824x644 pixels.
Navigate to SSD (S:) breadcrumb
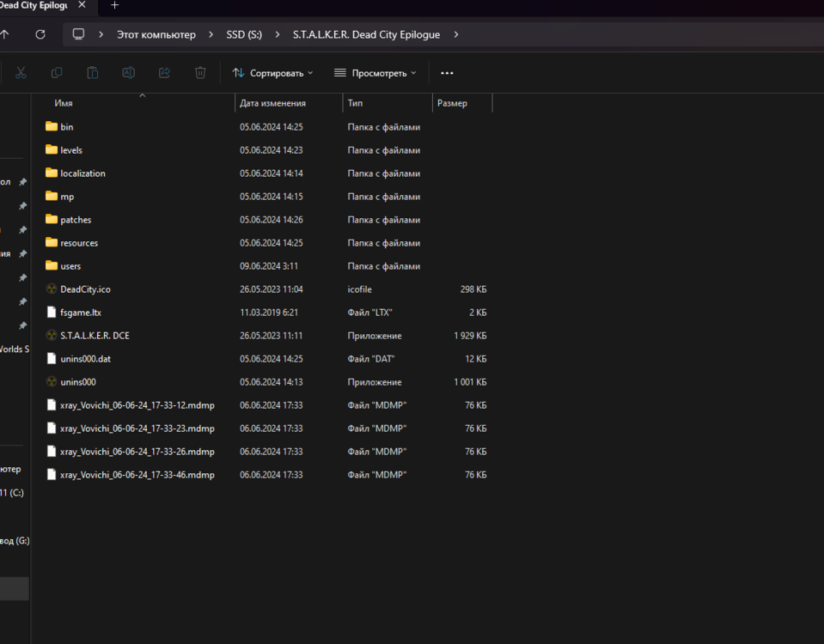coord(244,35)
